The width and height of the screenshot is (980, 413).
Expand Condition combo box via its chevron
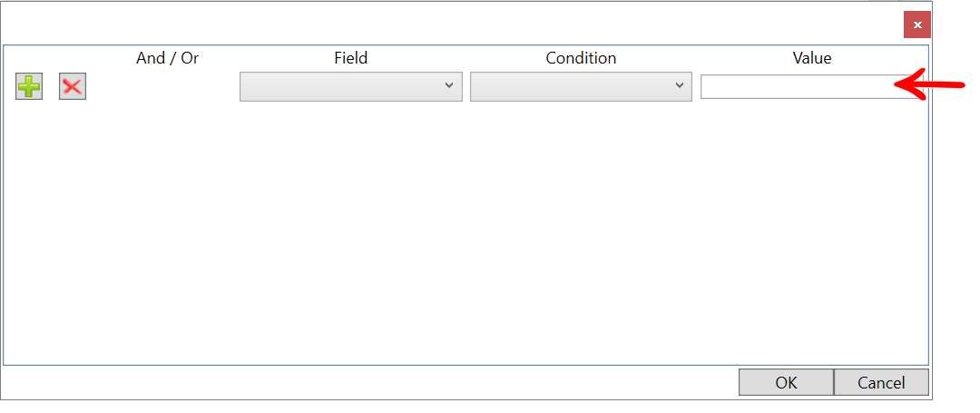pos(680,85)
